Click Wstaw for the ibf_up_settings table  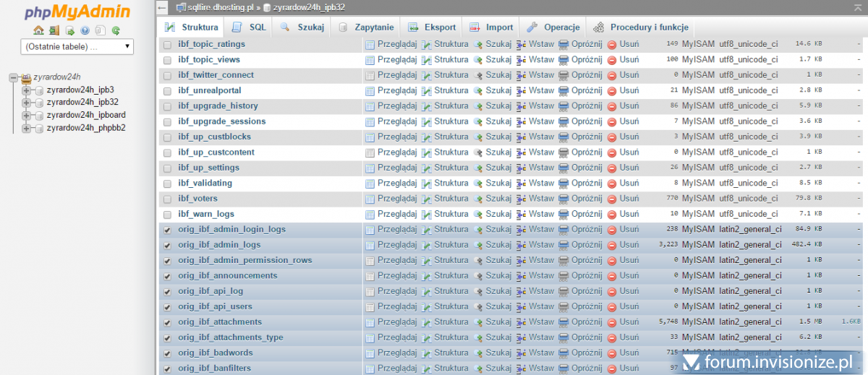(535, 168)
